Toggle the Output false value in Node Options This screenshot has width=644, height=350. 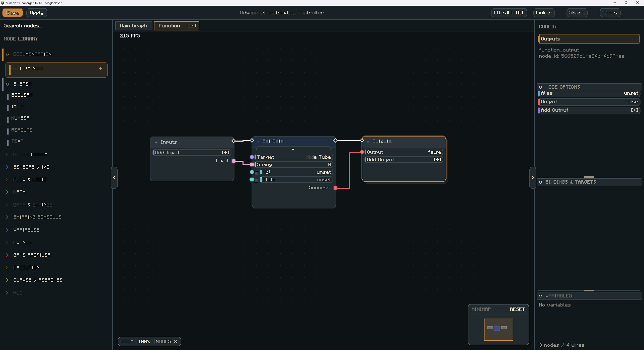click(631, 102)
